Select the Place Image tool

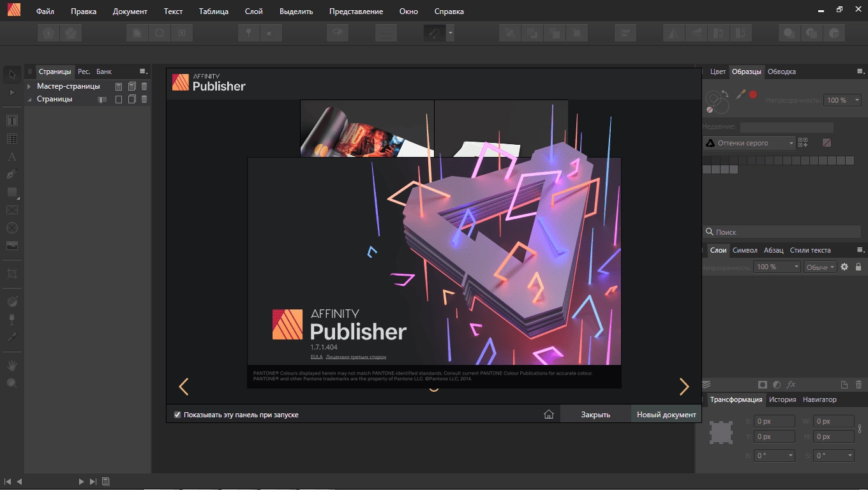[x=12, y=246]
